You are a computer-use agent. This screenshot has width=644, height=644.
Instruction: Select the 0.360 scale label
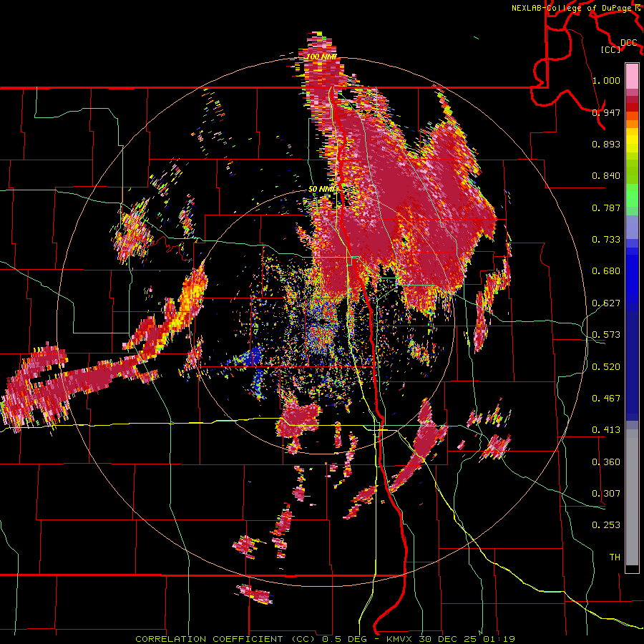[606, 462]
